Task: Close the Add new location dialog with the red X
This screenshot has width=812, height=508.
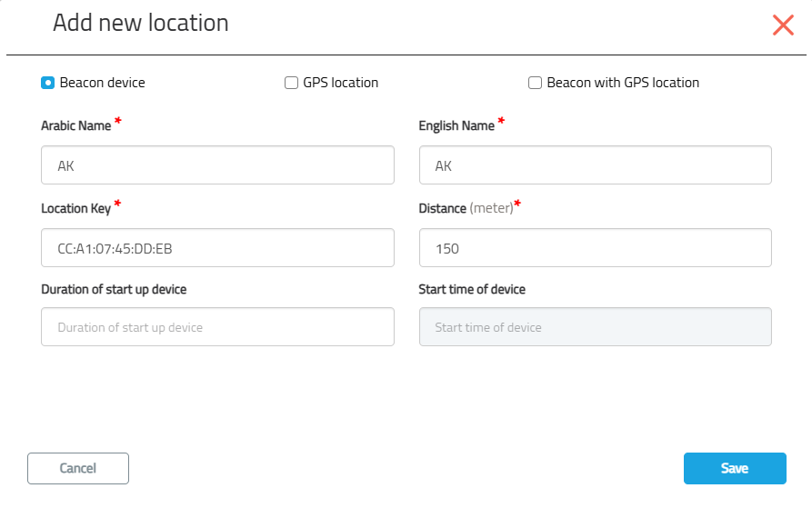Action: (x=783, y=25)
